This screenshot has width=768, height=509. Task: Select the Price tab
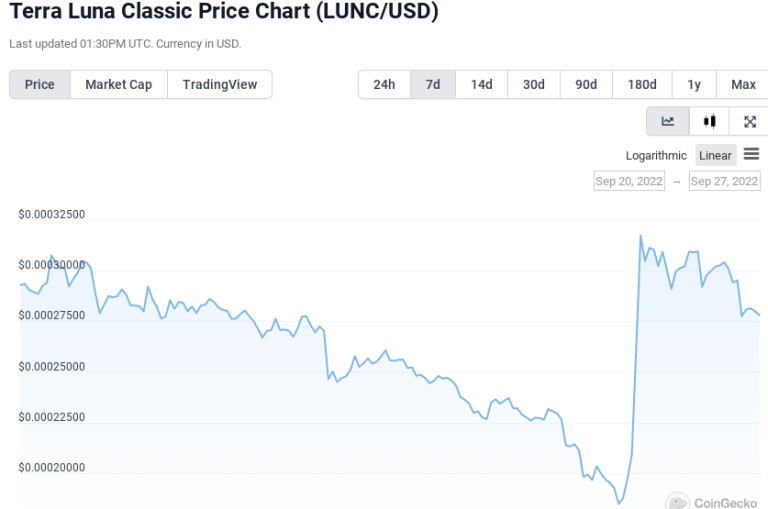tap(40, 85)
